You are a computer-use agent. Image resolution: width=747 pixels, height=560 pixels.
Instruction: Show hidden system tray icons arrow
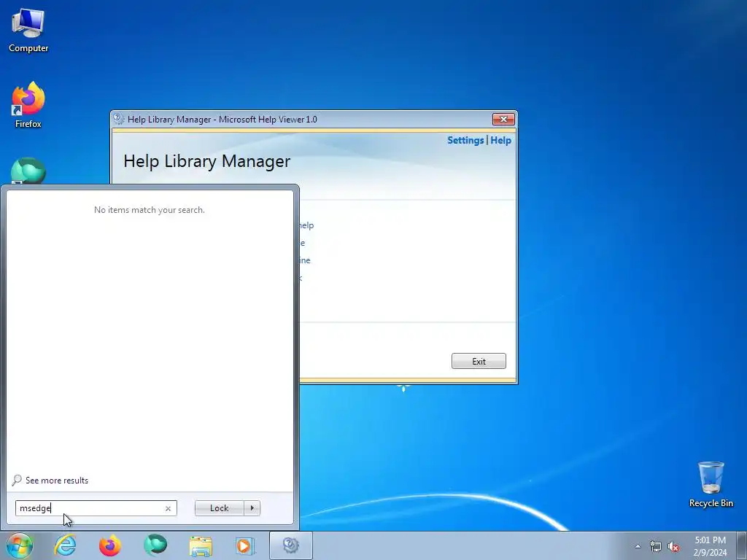tap(638, 546)
